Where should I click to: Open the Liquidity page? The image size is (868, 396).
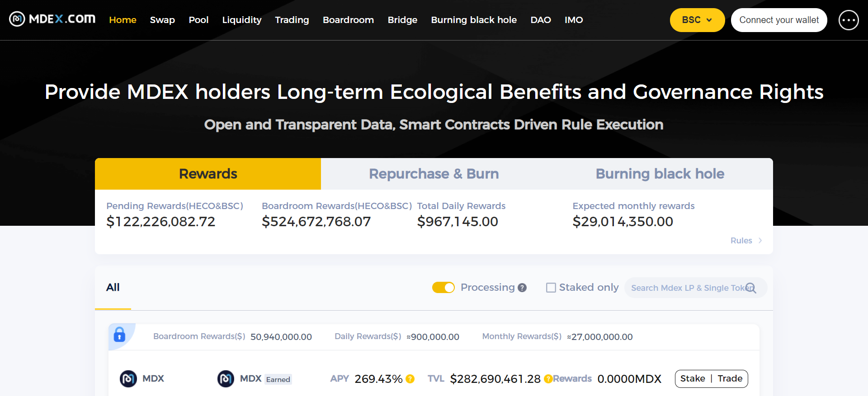pyautogui.click(x=242, y=20)
